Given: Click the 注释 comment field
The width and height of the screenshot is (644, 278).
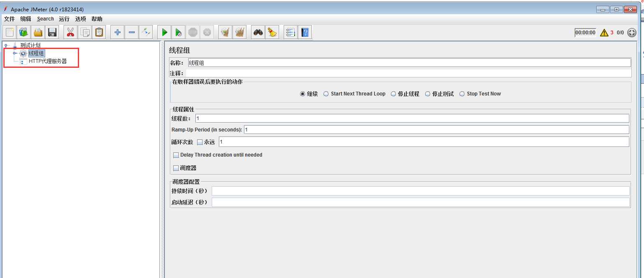Looking at the screenshot, I should coord(408,73).
